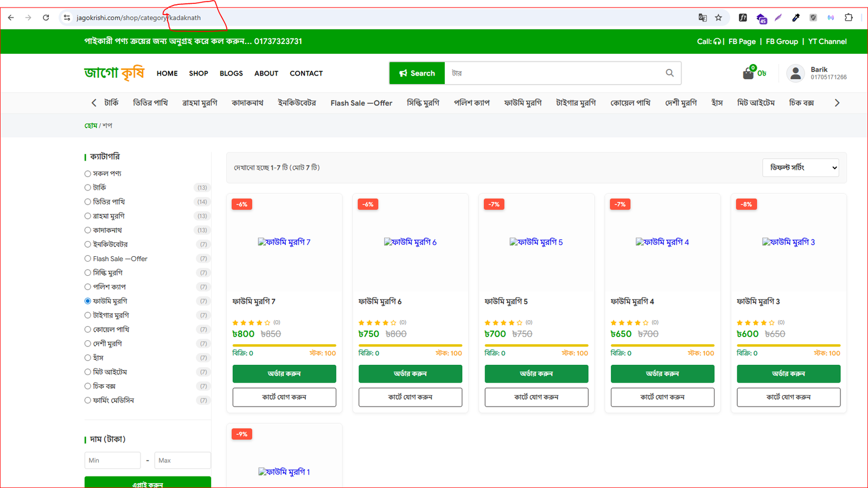Click the magnifier search icon in search box

pyautogui.click(x=669, y=73)
